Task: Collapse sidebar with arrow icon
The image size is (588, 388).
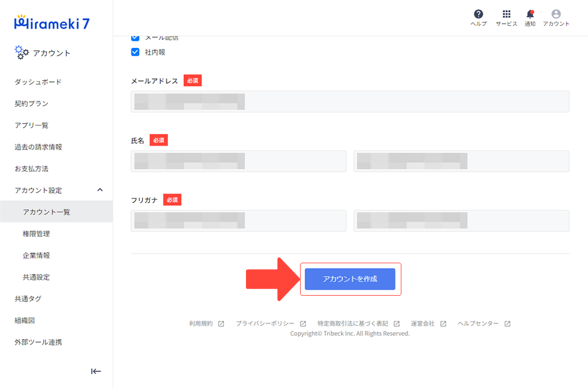Action: coord(96,371)
